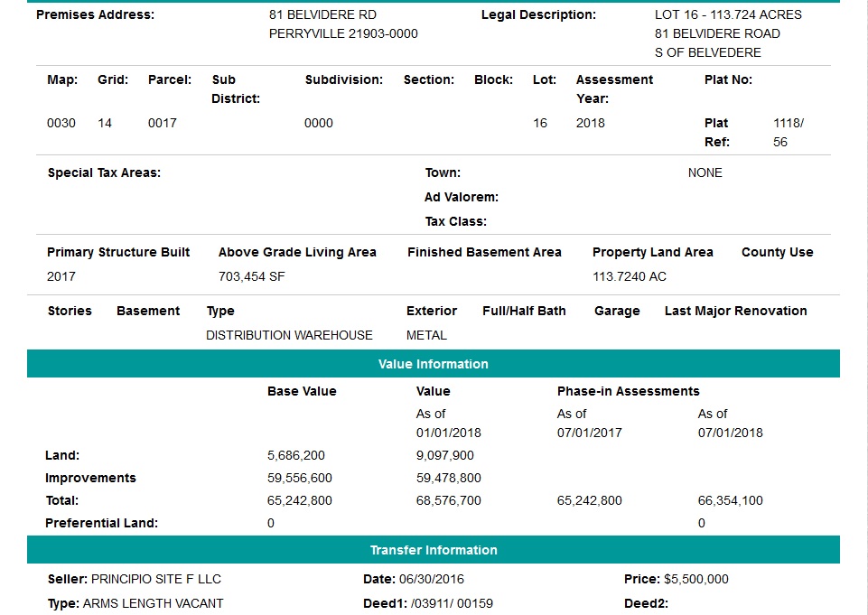Click the plat reference value 1118/ 56
Image resolution: width=868 pixels, height=615 pixels.
point(788,132)
